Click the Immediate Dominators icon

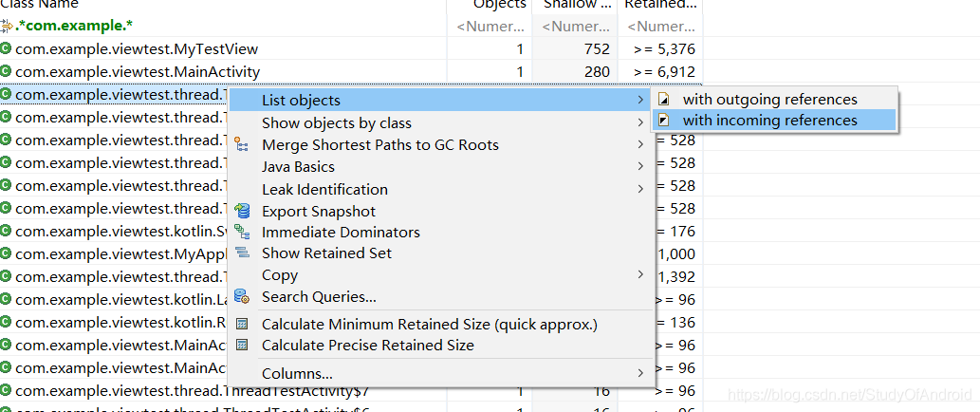(242, 232)
